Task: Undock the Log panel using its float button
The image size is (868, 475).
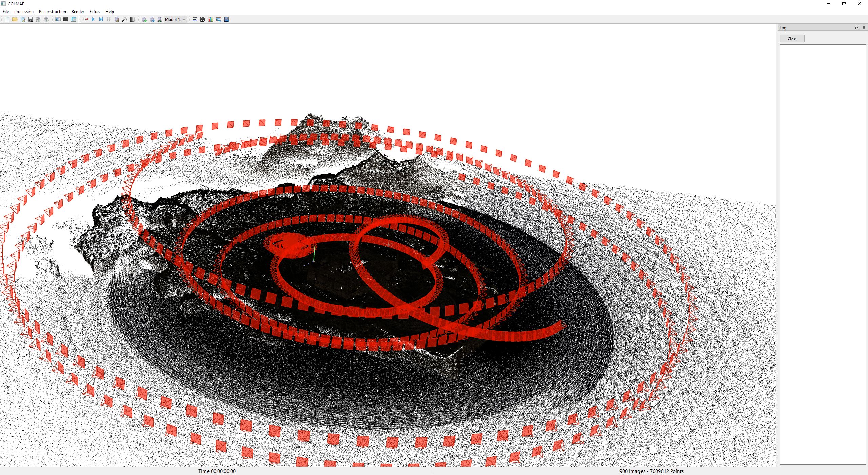Action: (857, 27)
